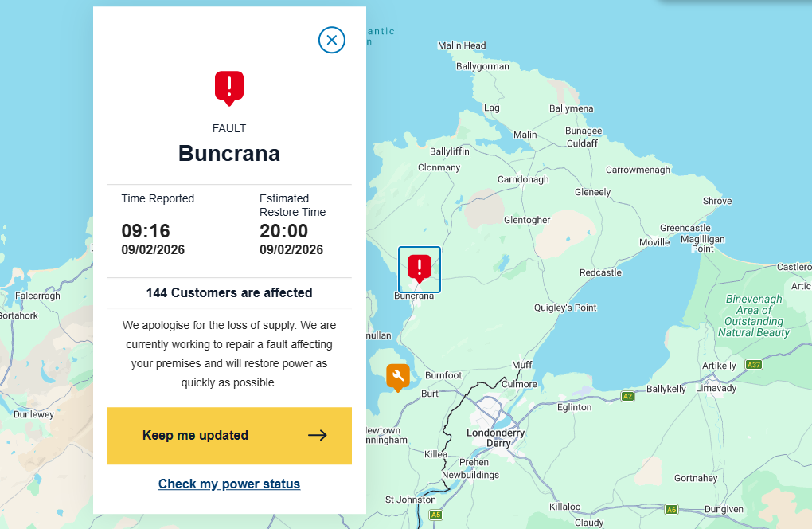812x529 pixels.
Task: Click the A2 road shield near Ballykelly
Action: pos(627,396)
